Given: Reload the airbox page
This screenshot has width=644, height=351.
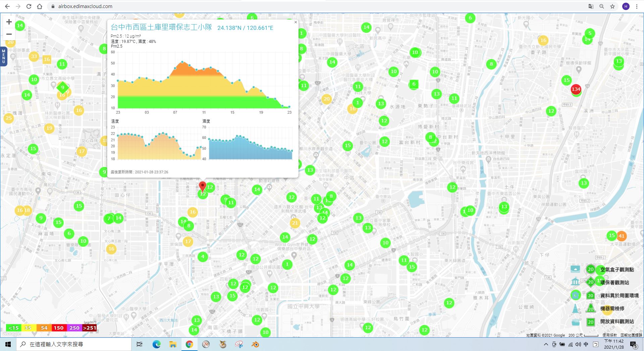Looking at the screenshot, I should (29, 6).
